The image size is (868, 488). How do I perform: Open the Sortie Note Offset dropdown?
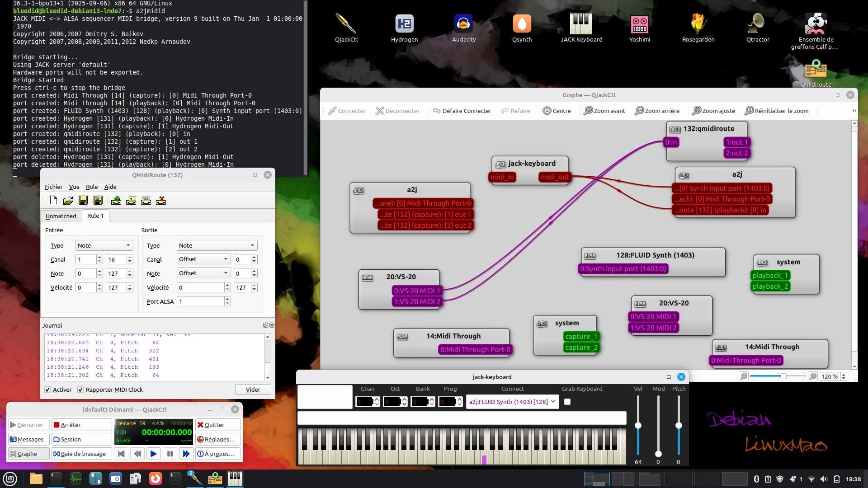[203, 273]
